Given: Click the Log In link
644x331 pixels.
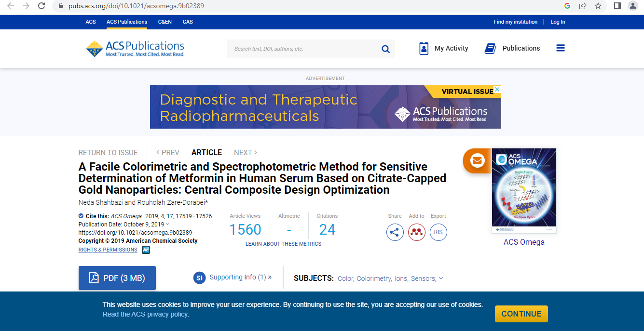Looking at the screenshot, I should click(558, 22).
